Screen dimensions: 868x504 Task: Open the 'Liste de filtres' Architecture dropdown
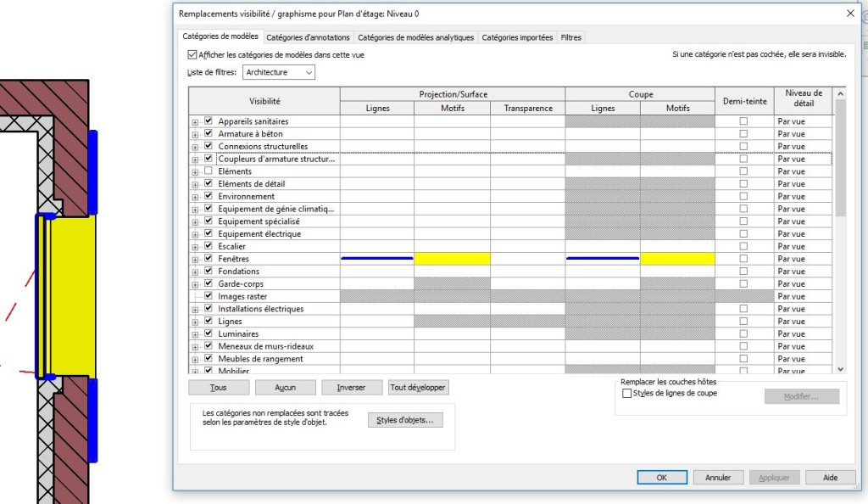(x=279, y=73)
